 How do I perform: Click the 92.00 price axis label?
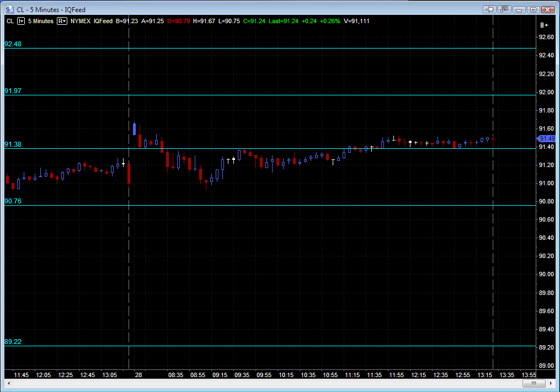546,92
